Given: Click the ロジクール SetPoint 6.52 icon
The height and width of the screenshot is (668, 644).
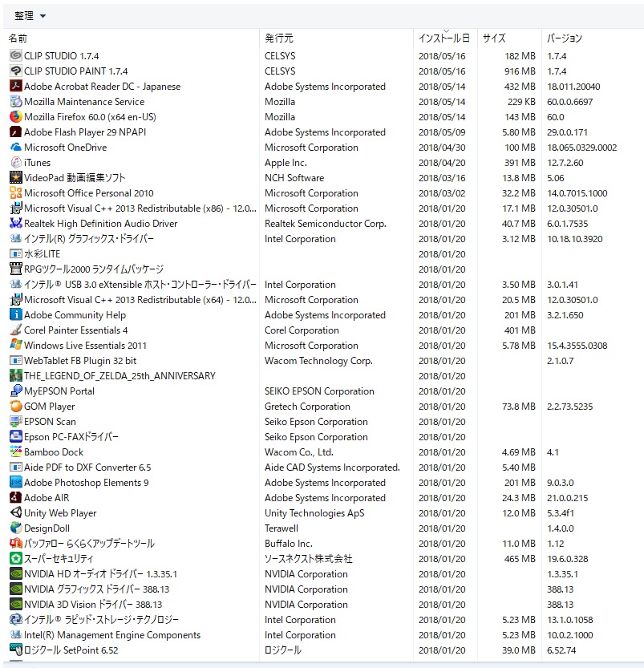Looking at the screenshot, I should click(x=16, y=650).
